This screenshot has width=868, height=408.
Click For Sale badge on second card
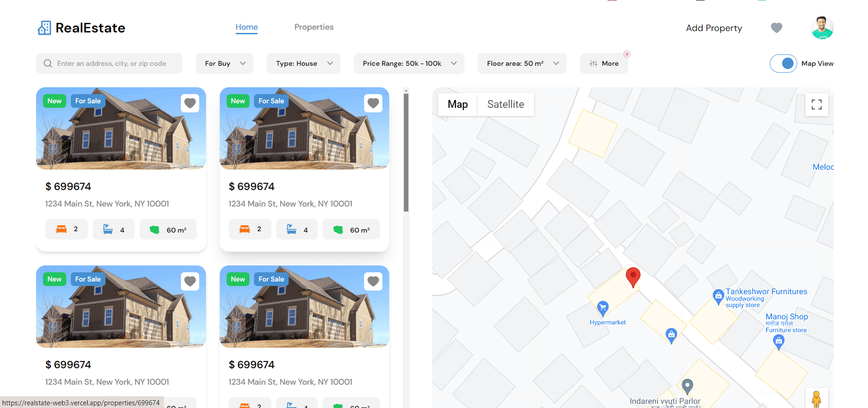[x=271, y=101]
